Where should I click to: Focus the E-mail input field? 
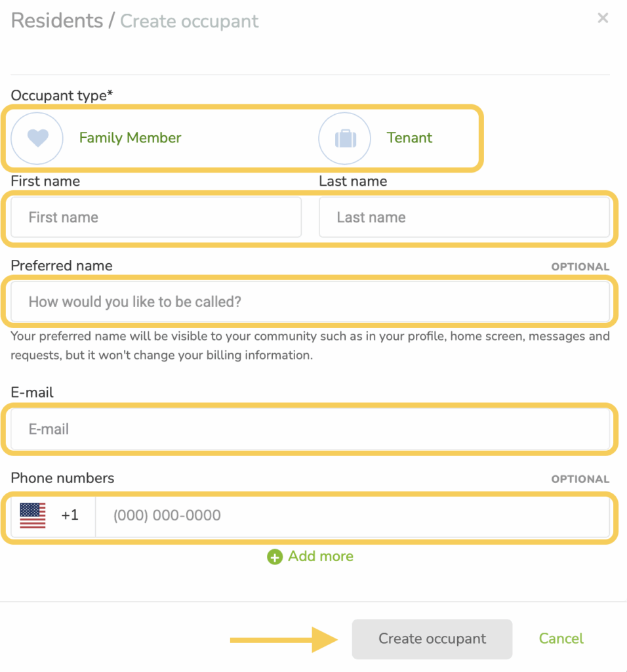310,429
